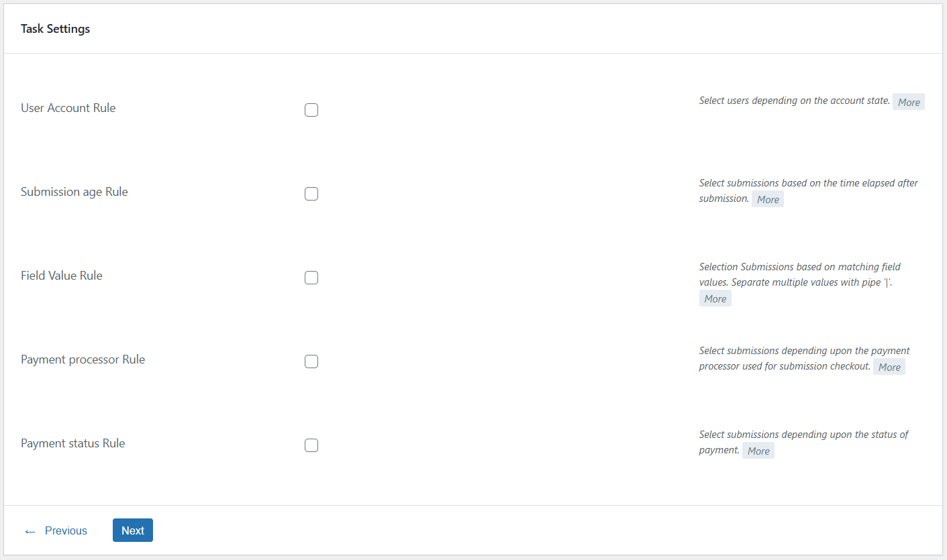
Task: Click the Payment processor Rule label
Action: [x=83, y=359]
